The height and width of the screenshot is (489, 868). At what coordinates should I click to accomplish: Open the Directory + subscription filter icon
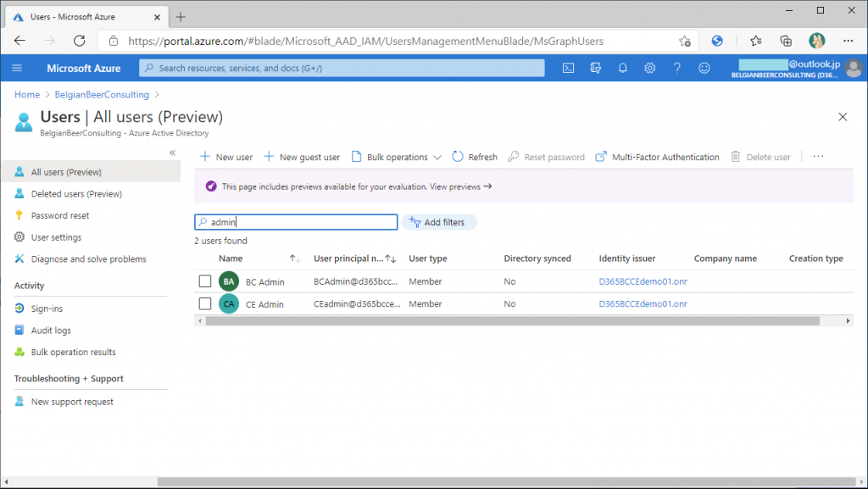click(596, 68)
